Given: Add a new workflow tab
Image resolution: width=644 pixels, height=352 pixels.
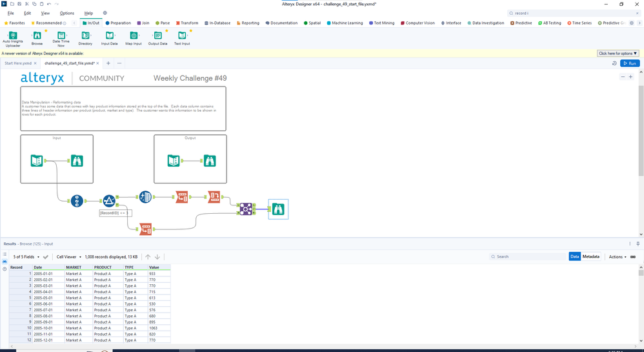Looking at the screenshot, I should click(x=108, y=63).
